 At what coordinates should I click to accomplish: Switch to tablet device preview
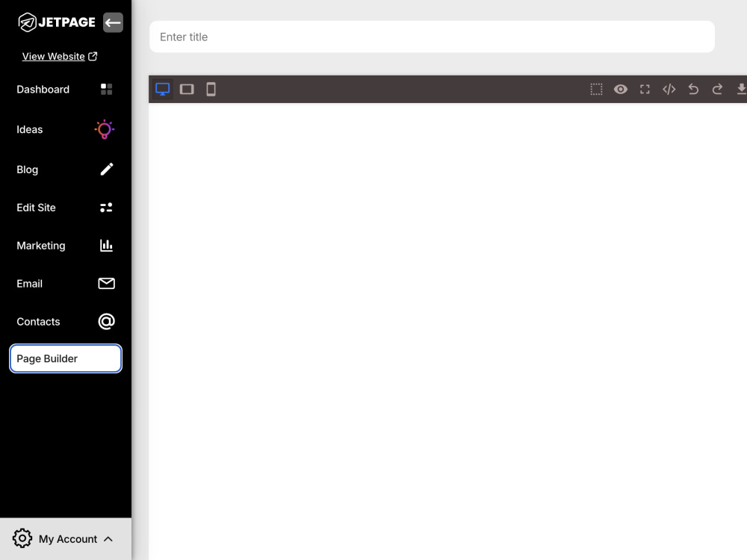(187, 89)
